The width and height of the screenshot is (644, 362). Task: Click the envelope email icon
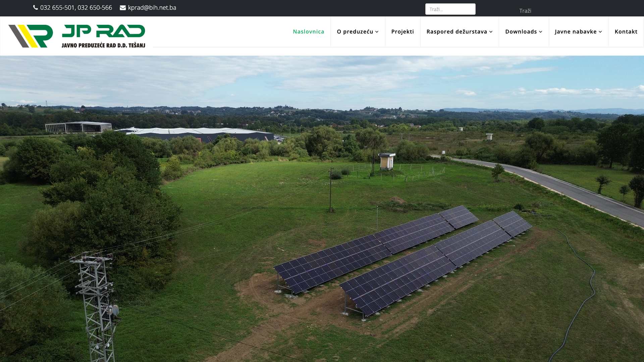coord(123,8)
